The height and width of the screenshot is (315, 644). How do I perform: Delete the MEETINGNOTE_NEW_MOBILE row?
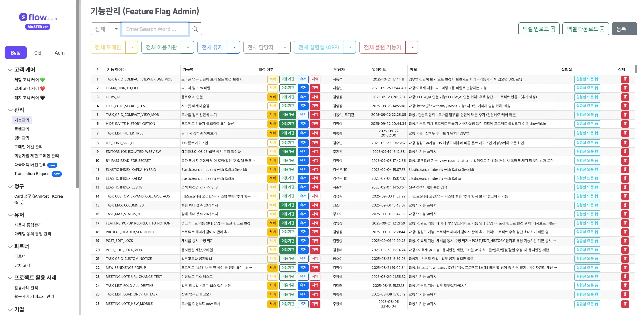coord(625,304)
